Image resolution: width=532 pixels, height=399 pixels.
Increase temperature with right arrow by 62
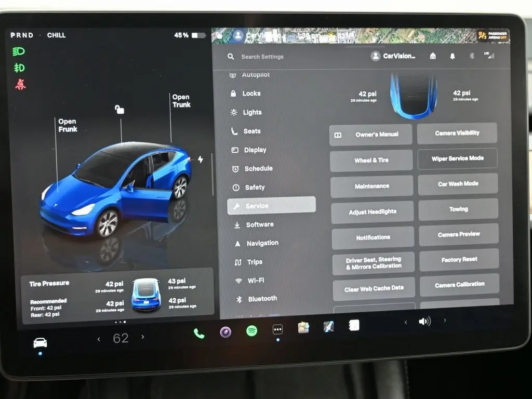click(143, 338)
